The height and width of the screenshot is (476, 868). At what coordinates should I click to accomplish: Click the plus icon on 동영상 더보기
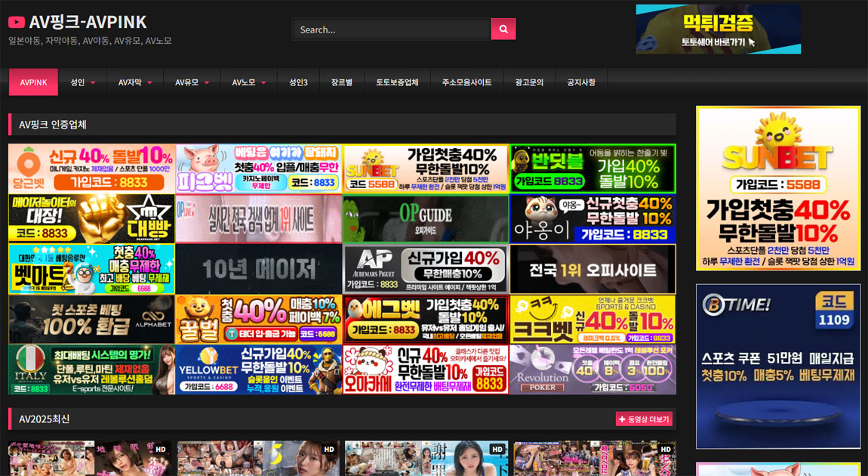(622, 419)
